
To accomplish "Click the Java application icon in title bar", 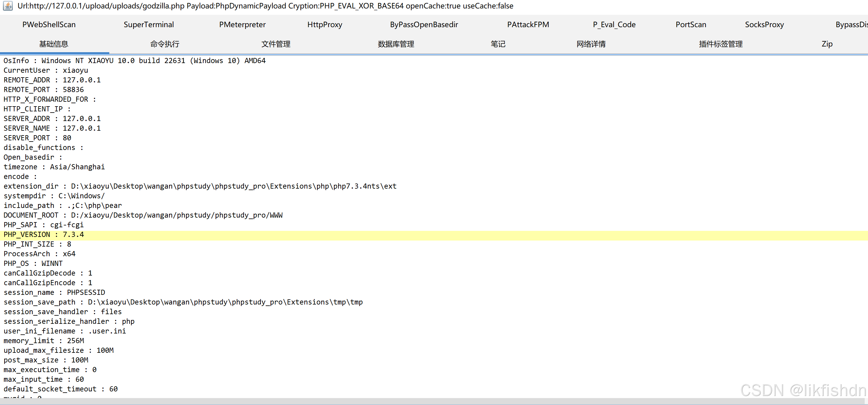I will (8, 6).
